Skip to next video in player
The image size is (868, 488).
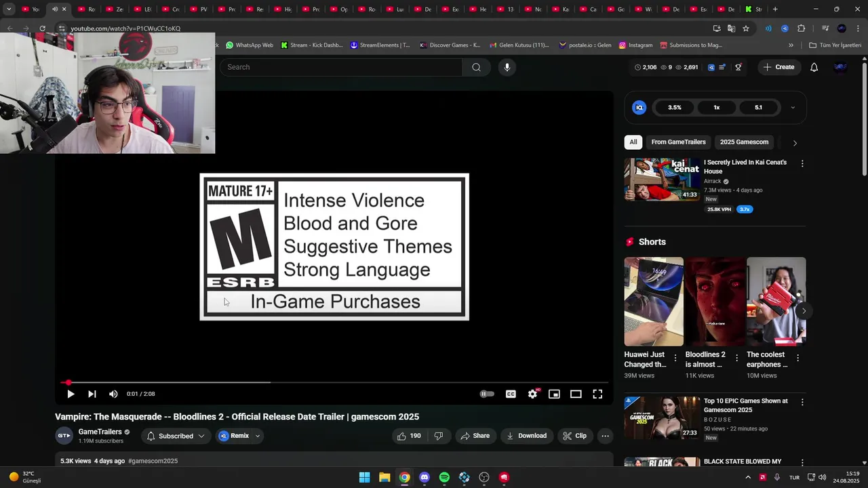coord(92,394)
